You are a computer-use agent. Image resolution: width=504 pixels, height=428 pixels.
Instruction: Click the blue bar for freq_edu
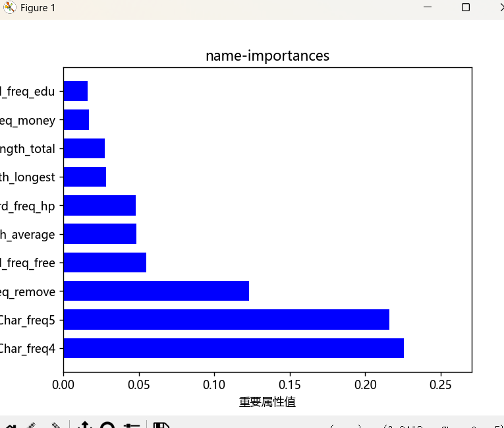76,91
